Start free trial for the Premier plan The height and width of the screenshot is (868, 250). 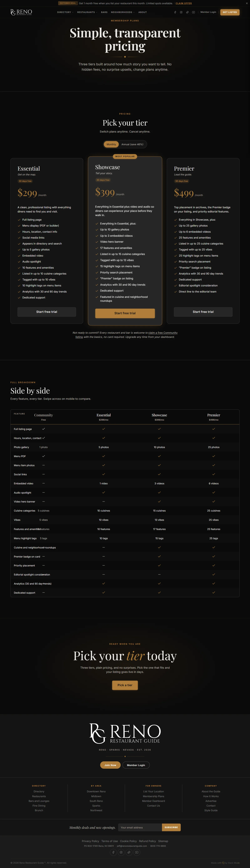point(203,312)
